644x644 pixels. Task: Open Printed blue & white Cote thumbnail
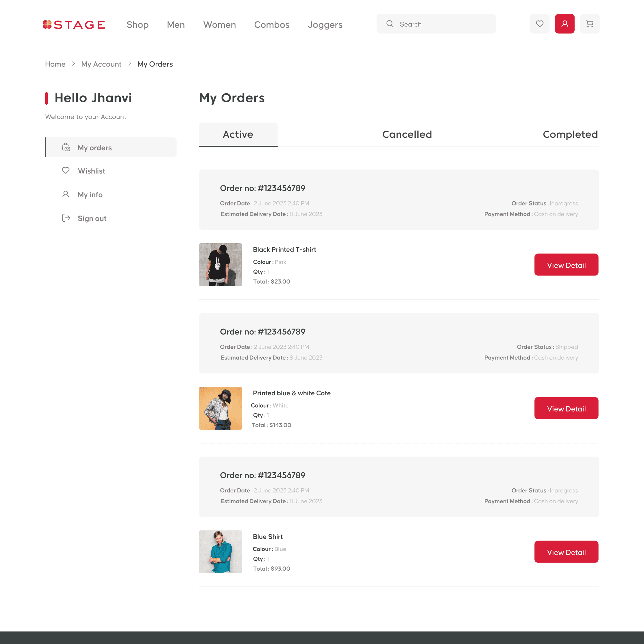[220, 408]
